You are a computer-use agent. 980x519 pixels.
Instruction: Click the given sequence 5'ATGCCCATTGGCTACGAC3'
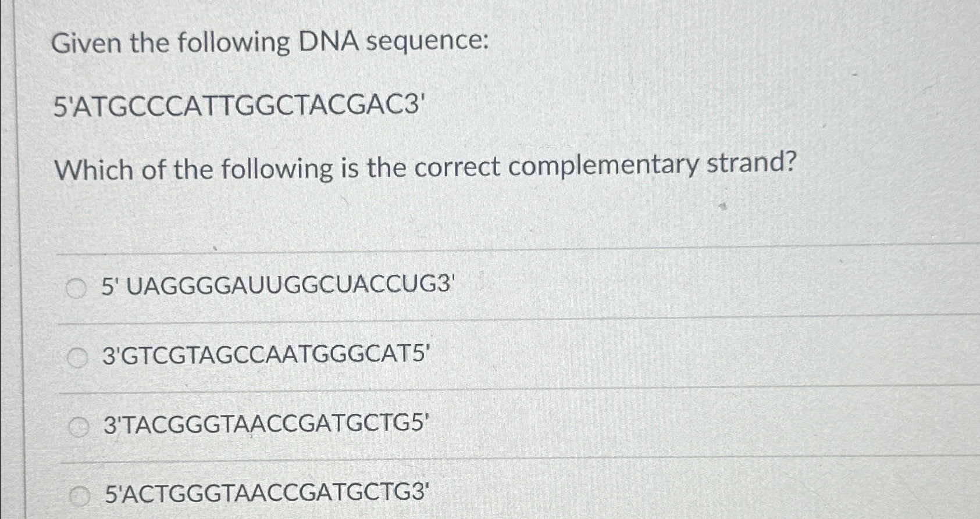(x=237, y=106)
